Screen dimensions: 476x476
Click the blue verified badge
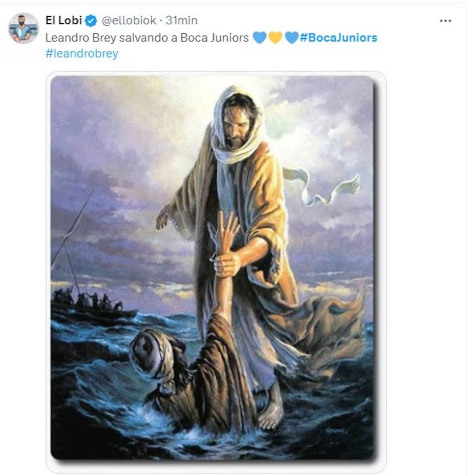pyautogui.click(x=91, y=21)
